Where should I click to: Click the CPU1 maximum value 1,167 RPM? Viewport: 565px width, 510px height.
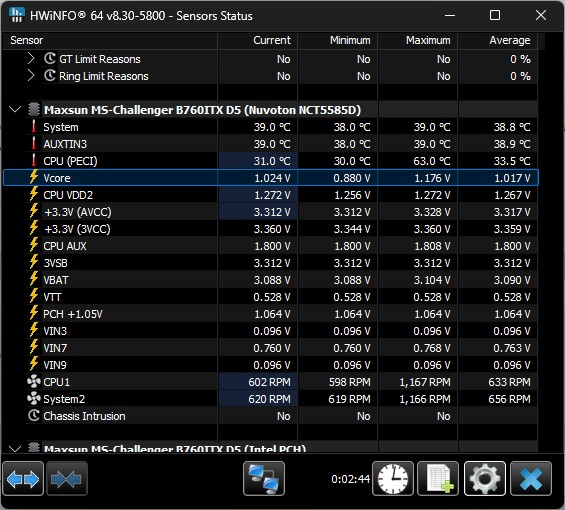425,382
